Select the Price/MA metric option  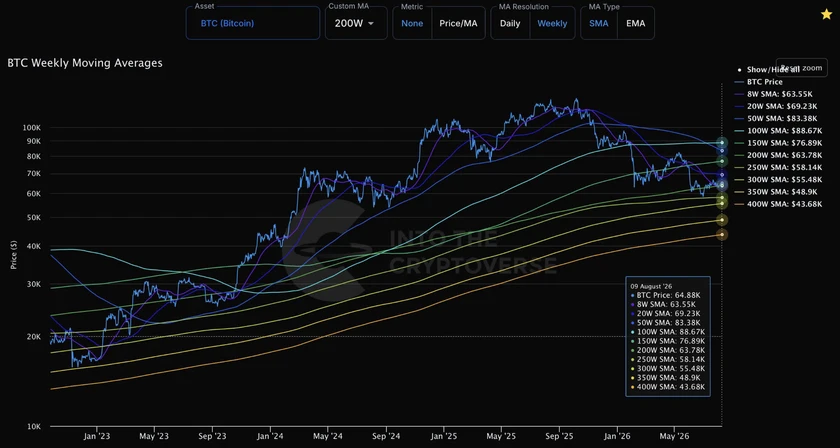pyautogui.click(x=458, y=23)
